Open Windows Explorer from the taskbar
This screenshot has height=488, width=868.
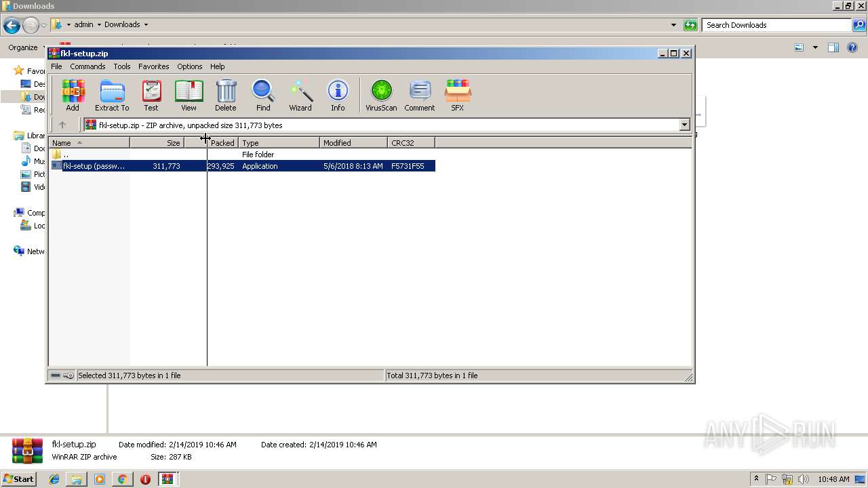[77, 479]
